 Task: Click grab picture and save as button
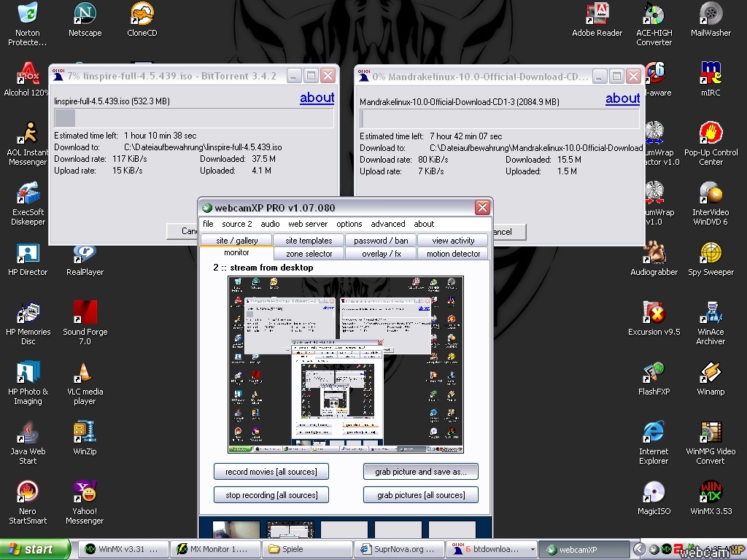pyautogui.click(x=421, y=472)
